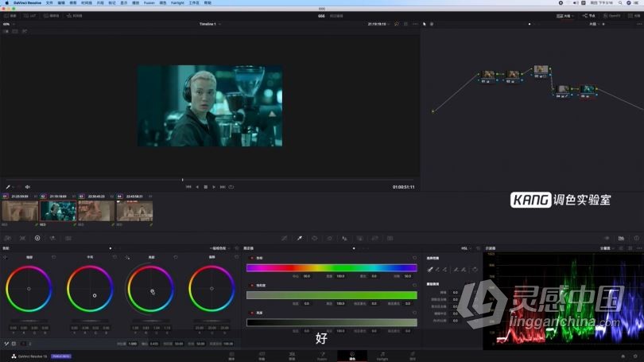Go to the project manager home icon
Screen dimensions: 644x362
623,356
